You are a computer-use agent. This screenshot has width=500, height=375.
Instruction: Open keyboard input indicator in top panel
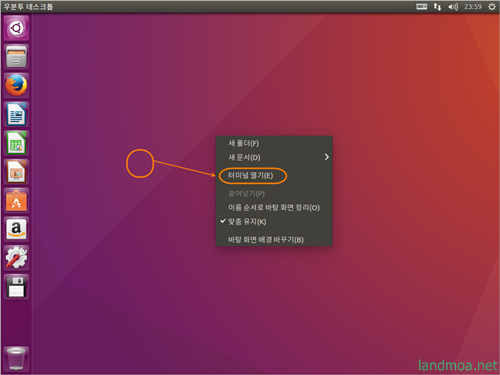click(x=422, y=7)
